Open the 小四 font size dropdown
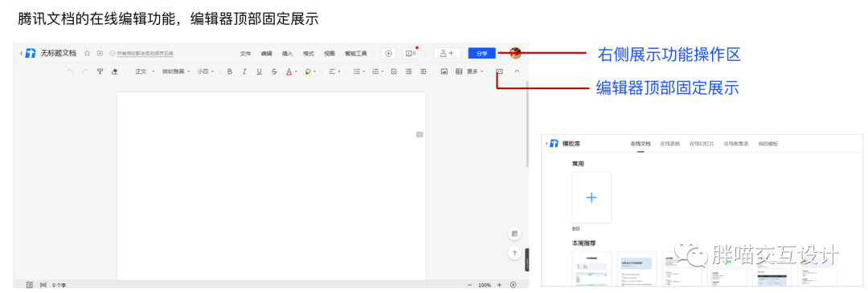This screenshot has height=293, width=868. click(x=206, y=71)
